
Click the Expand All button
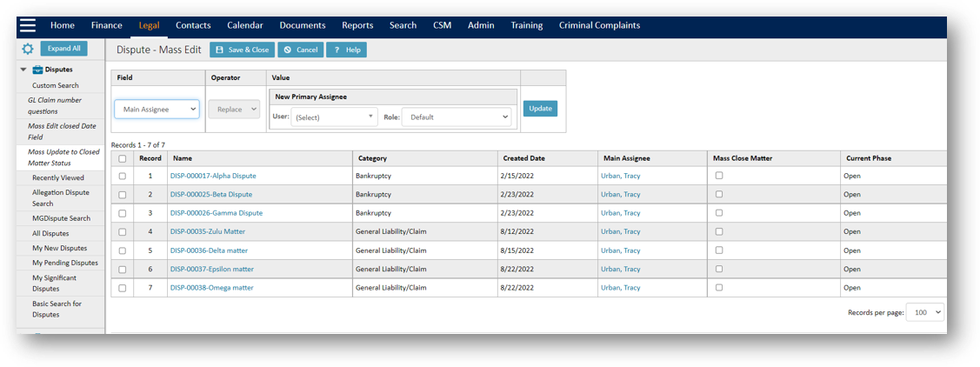tap(63, 49)
